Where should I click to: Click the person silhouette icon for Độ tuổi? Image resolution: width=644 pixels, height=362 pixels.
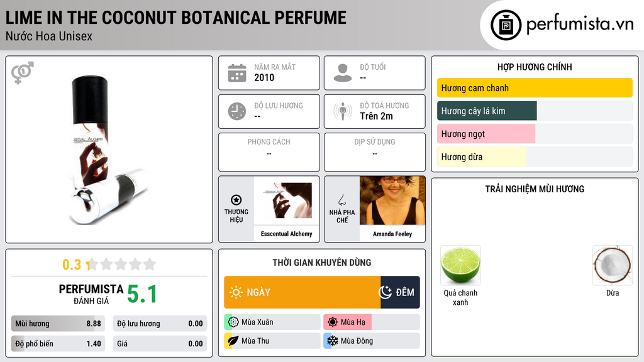[343, 73]
